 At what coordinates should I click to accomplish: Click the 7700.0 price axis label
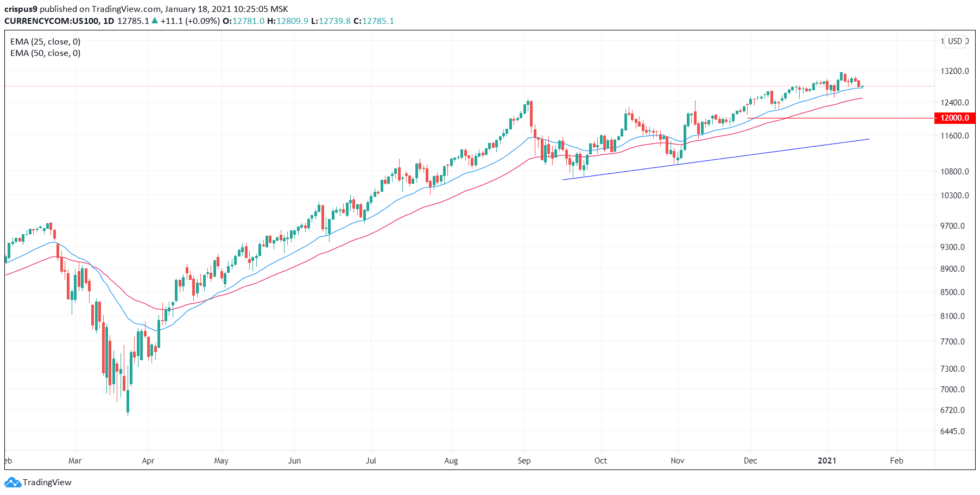coord(953,342)
